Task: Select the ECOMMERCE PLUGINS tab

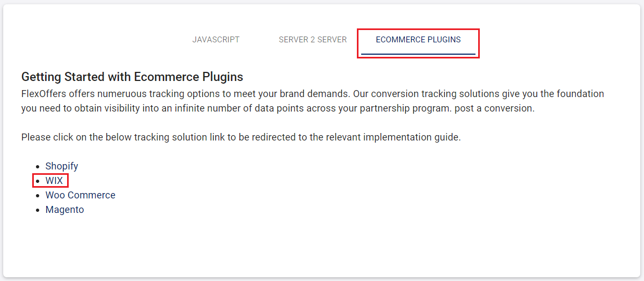Action: point(418,40)
